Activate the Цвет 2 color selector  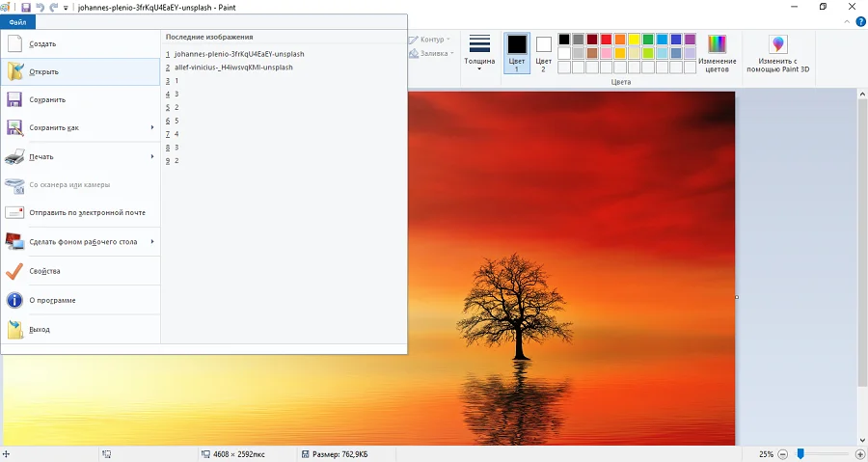coord(544,52)
